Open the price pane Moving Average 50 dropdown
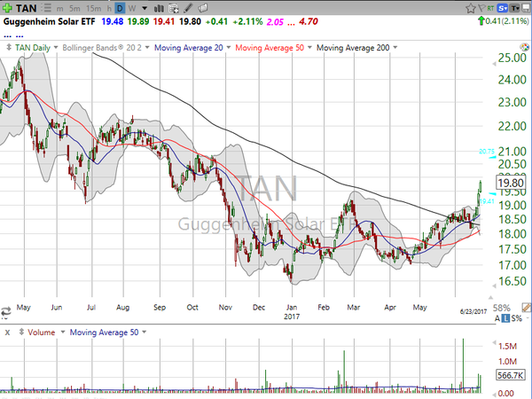Viewport: 532px width, 399px height. click(x=309, y=48)
